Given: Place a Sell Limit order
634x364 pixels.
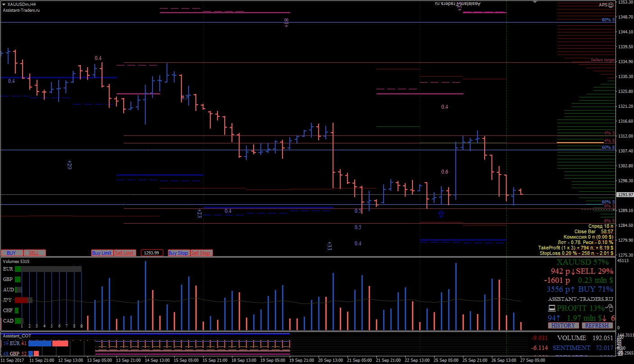Looking at the screenshot, I should pos(125,253).
